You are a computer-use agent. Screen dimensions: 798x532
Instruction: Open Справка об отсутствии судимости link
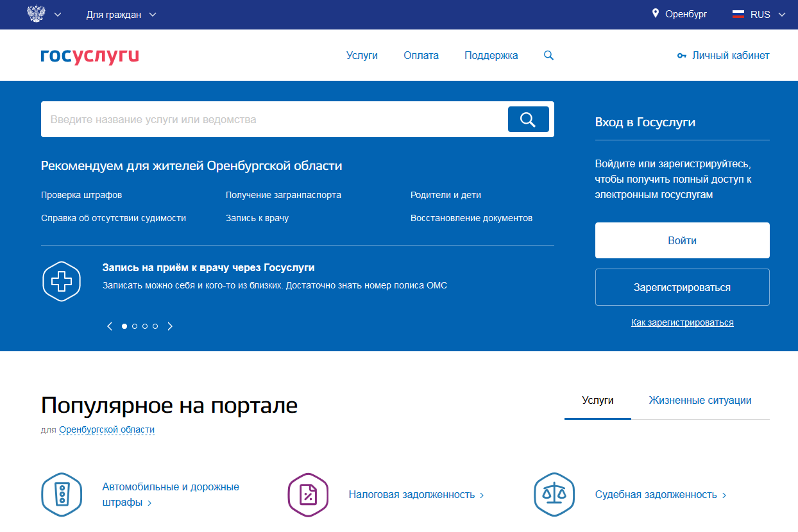click(114, 218)
